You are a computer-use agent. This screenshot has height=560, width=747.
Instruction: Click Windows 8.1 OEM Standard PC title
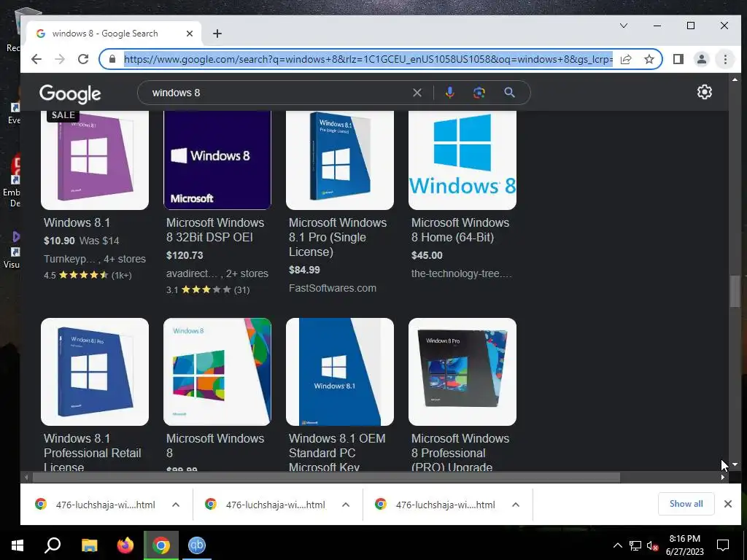(337, 452)
